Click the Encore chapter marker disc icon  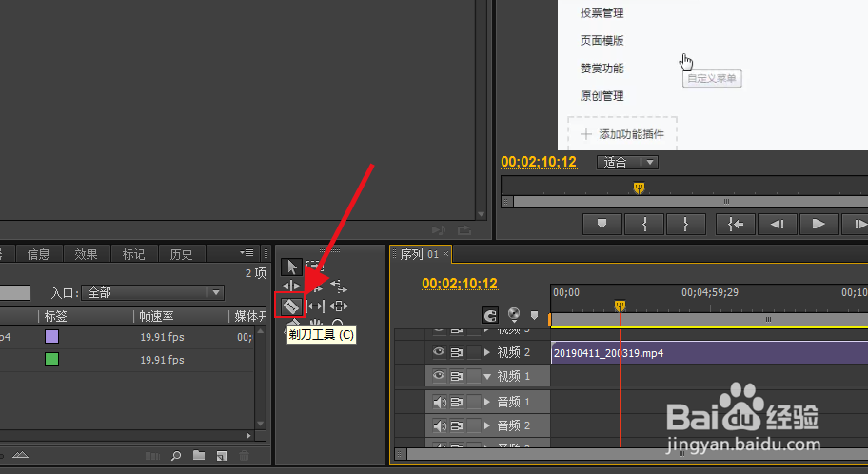coord(514,314)
